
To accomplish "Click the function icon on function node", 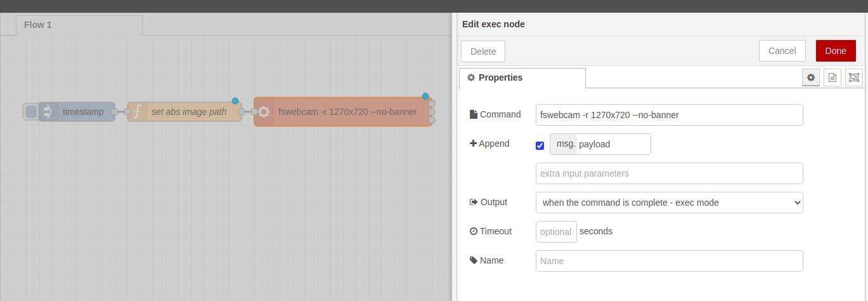I will coord(137,112).
